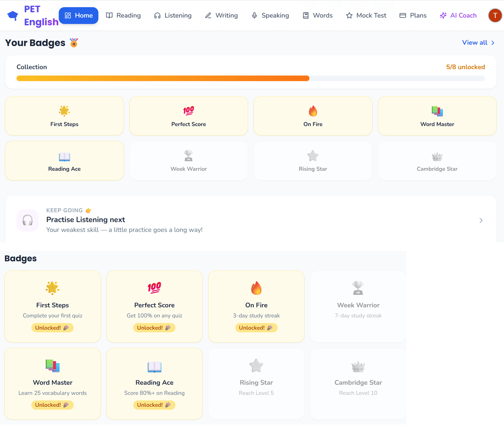Open the PET English graduation cap logo
This screenshot has width=504, height=429.
(x=13, y=16)
